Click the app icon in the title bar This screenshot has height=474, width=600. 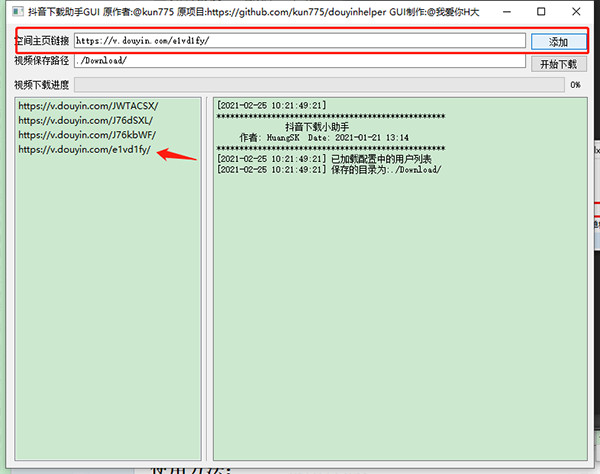(x=12, y=11)
